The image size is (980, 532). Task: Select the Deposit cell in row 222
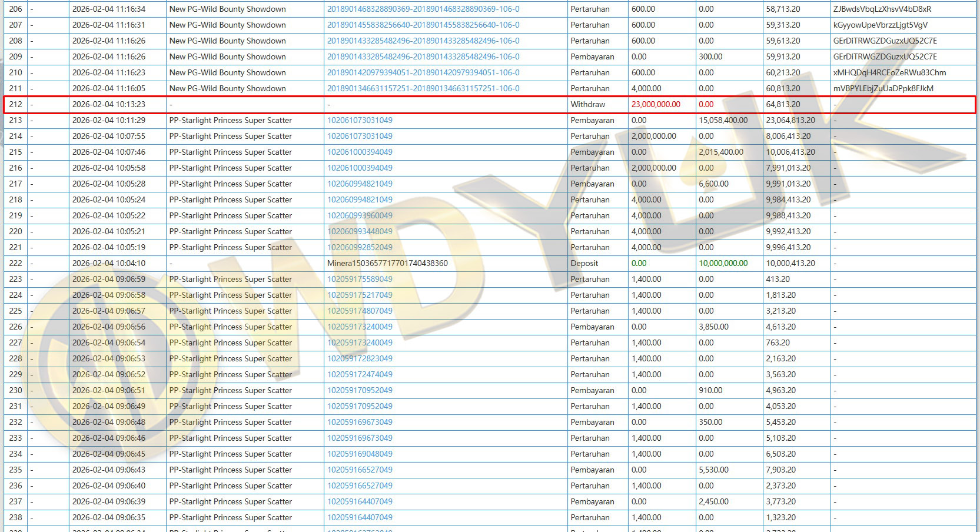584,264
